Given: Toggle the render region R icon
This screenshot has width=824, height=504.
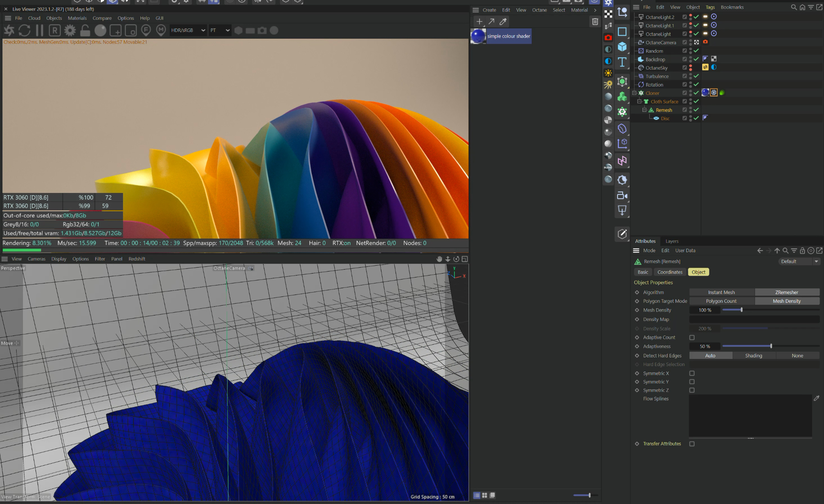Looking at the screenshot, I should (x=55, y=30).
